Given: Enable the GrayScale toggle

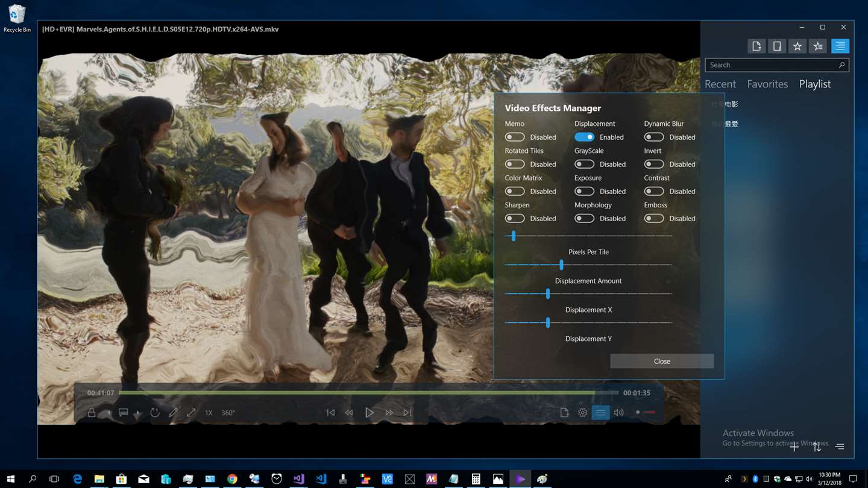Looking at the screenshot, I should [584, 164].
